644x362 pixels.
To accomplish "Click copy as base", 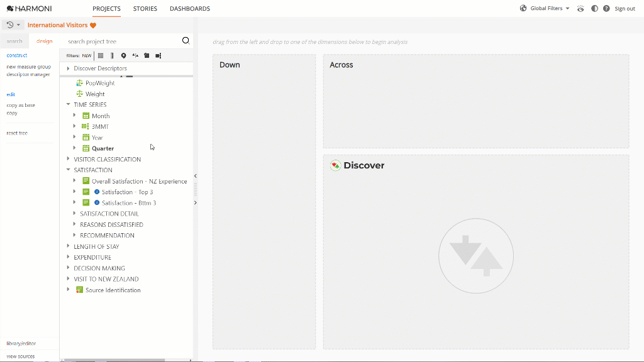I will [x=21, y=105].
